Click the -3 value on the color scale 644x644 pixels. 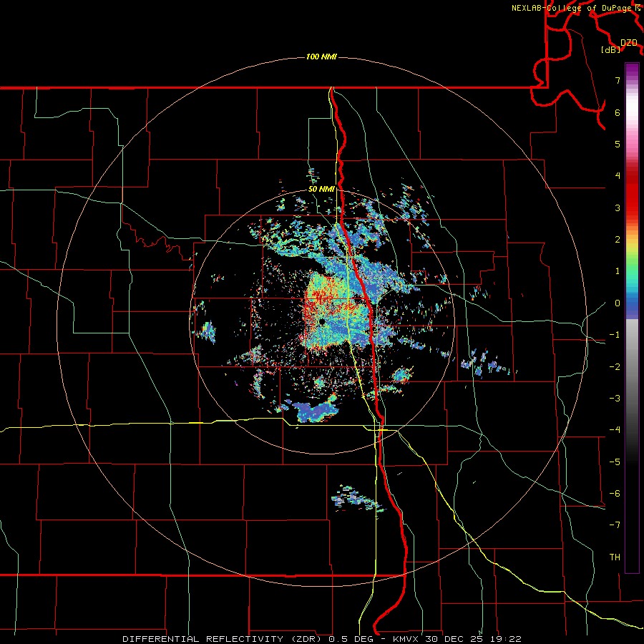[x=615, y=399]
